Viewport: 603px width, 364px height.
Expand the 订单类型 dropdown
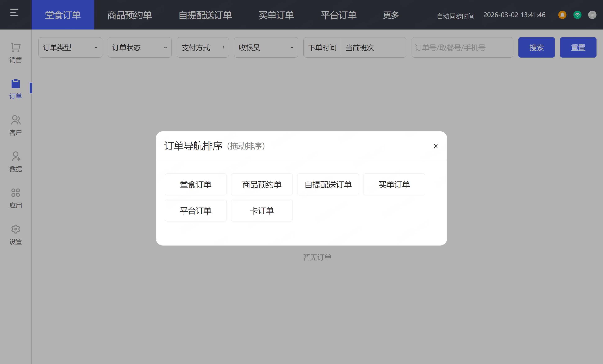coord(70,48)
